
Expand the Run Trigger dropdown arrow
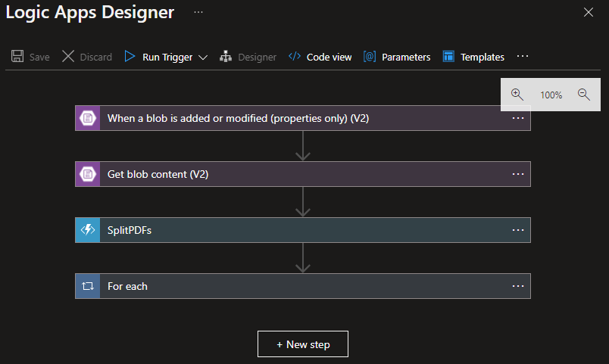click(x=202, y=58)
